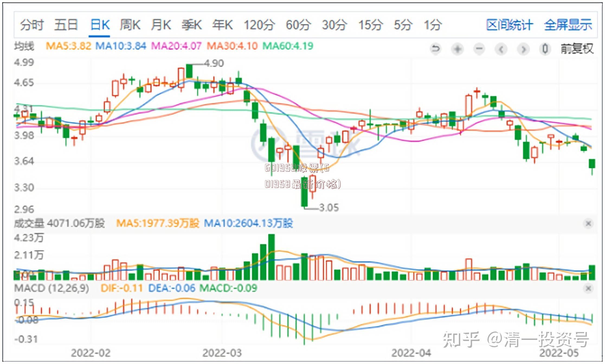Screen dimensions: 605x364
Task: Open the 五日 five-day chart tab
Action: point(66,25)
